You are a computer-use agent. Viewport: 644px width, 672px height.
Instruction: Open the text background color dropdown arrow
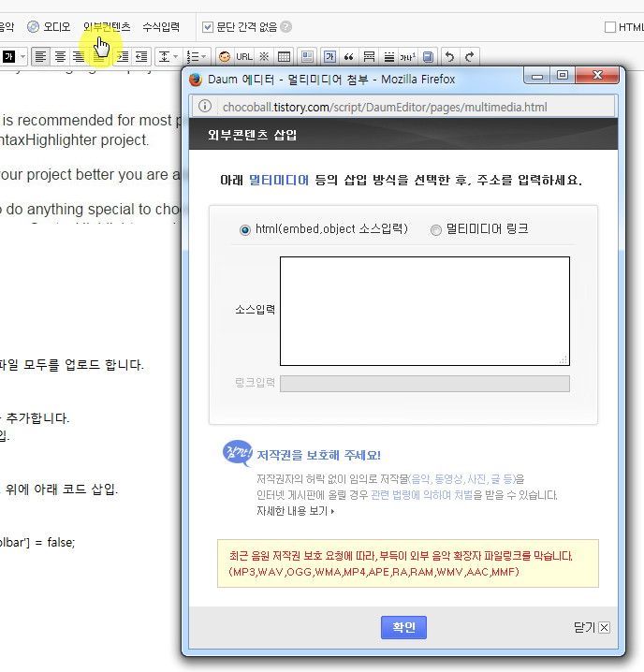click(22, 56)
